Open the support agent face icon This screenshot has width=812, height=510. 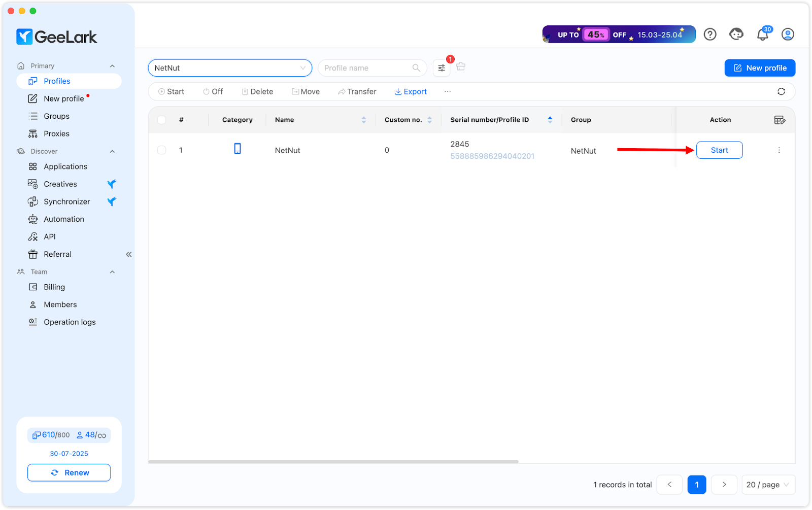tap(736, 34)
